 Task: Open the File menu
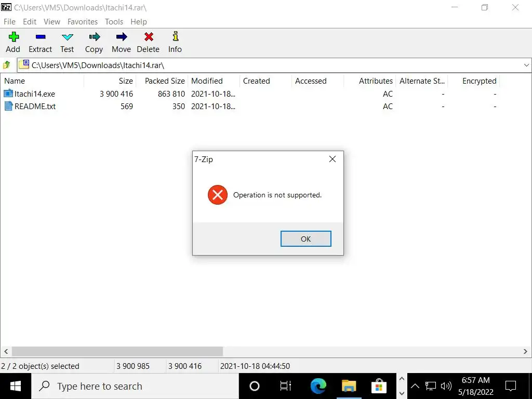(x=9, y=22)
